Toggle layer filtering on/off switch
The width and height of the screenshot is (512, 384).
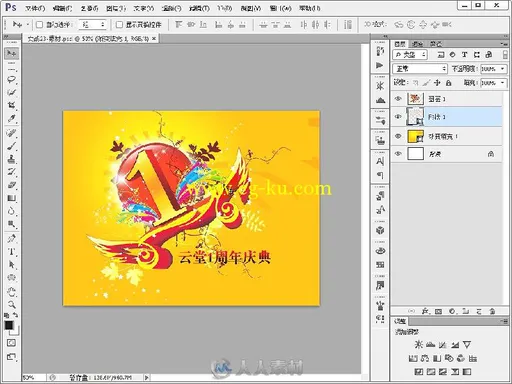[505, 55]
